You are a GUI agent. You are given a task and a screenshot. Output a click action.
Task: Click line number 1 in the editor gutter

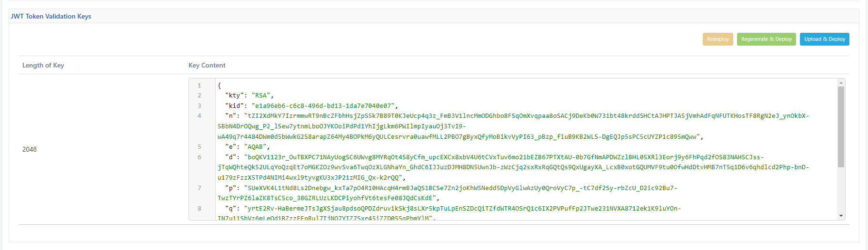point(200,86)
